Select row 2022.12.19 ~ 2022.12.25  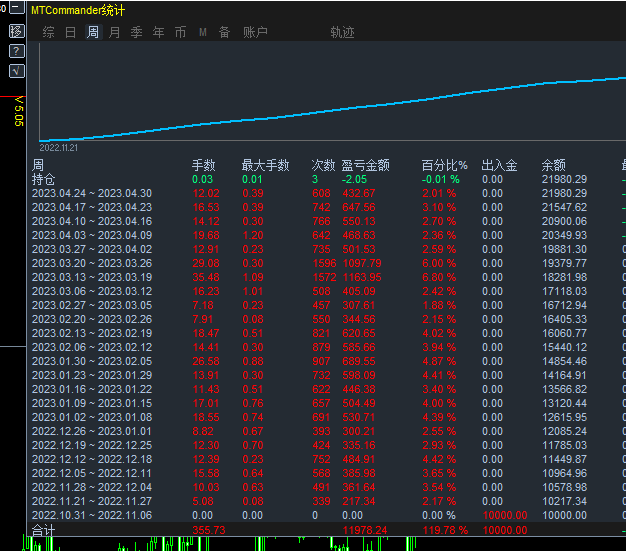point(326,445)
